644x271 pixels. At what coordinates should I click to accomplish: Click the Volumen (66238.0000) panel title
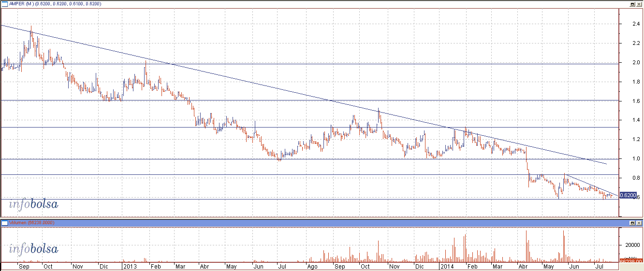(x=31, y=223)
